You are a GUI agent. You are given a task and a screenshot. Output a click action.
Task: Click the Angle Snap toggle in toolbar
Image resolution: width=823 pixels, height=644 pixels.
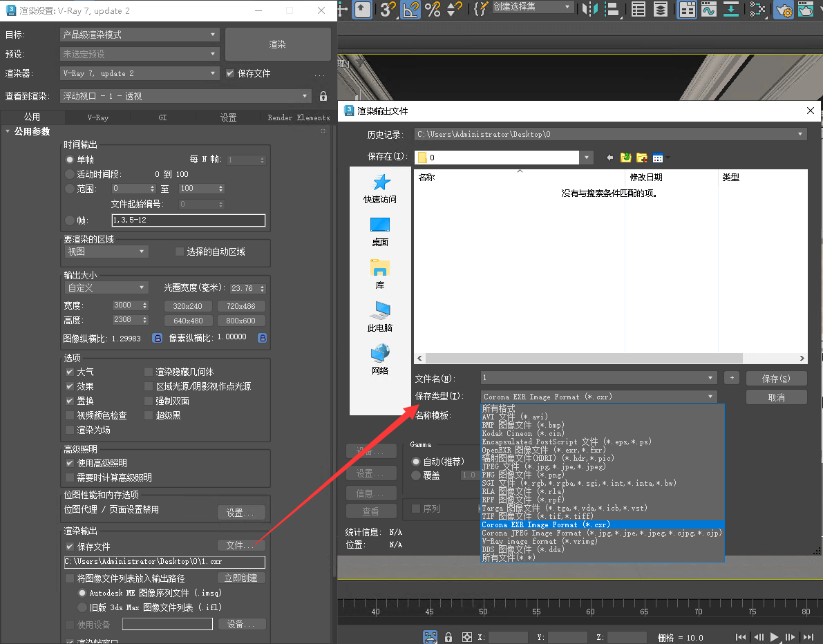click(410, 9)
